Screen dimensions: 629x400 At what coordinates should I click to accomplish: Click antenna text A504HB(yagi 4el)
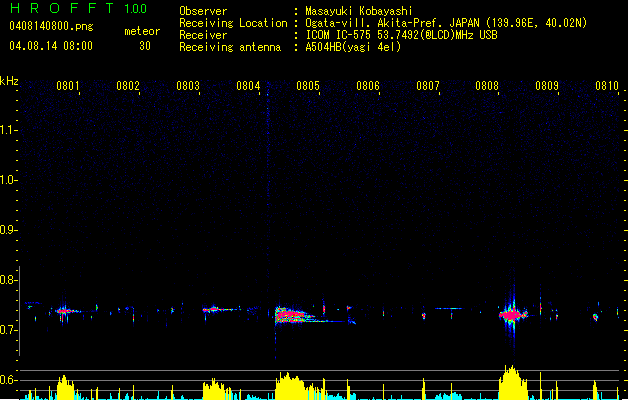[353, 47]
